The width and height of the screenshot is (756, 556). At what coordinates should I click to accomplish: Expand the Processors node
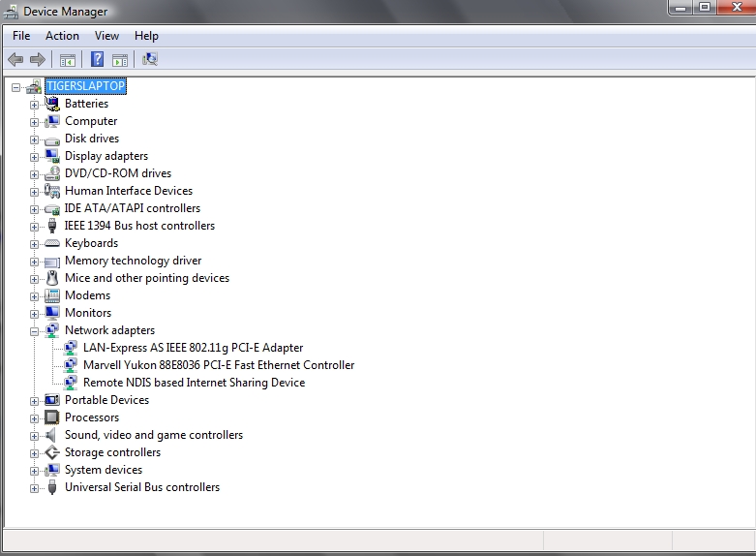coord(34,418)
